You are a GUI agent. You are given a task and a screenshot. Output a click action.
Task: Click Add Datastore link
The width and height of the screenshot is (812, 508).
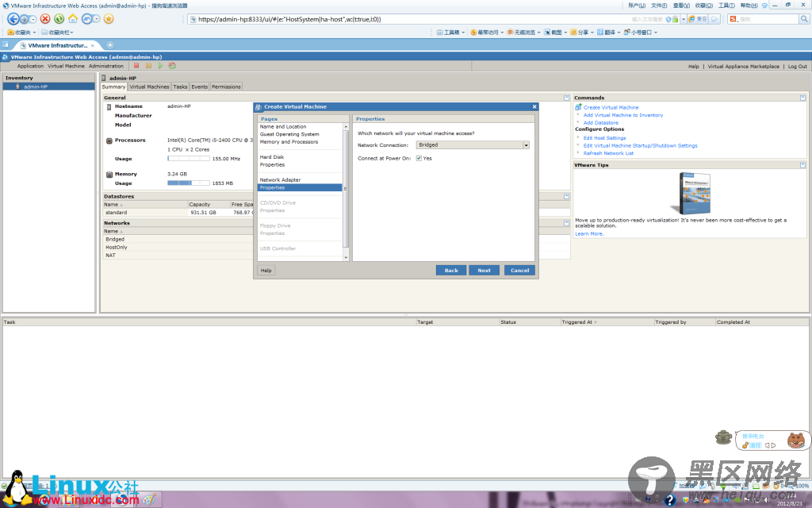point(601,123)
